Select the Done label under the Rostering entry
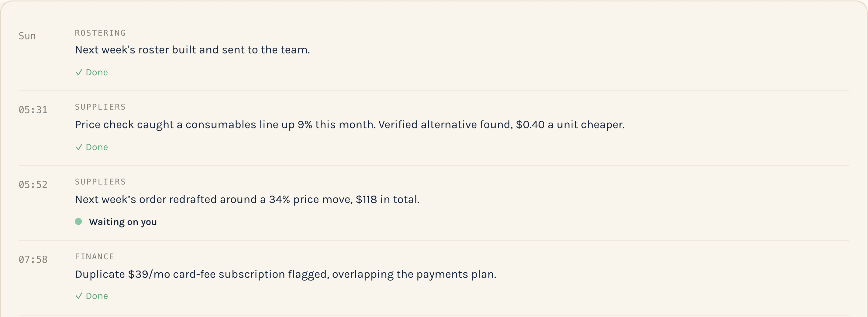Image resolution: width=868 pixels, height=317 pixels. click(97, 72)
